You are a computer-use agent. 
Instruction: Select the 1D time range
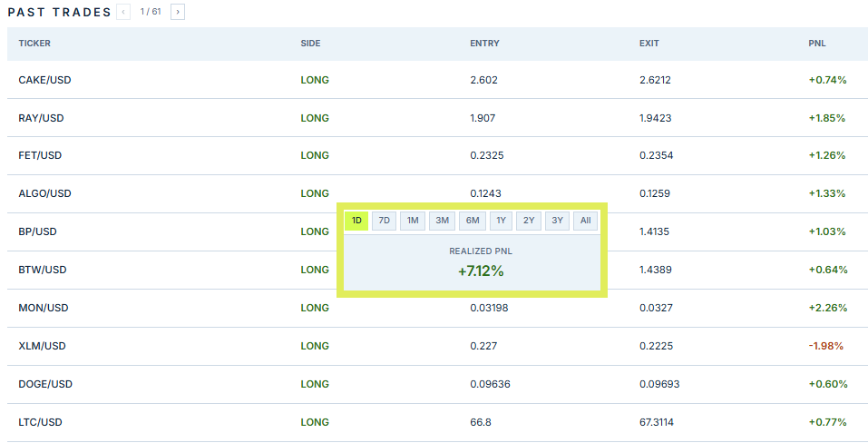356,221
